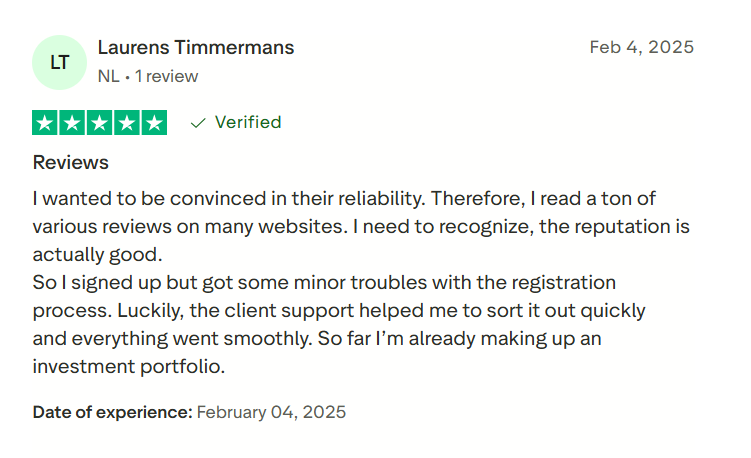Image resolution: width=751 pixels, height=458 pixels.
Task: Open the reviewer's 1 review count
Action: coord(167,76)
